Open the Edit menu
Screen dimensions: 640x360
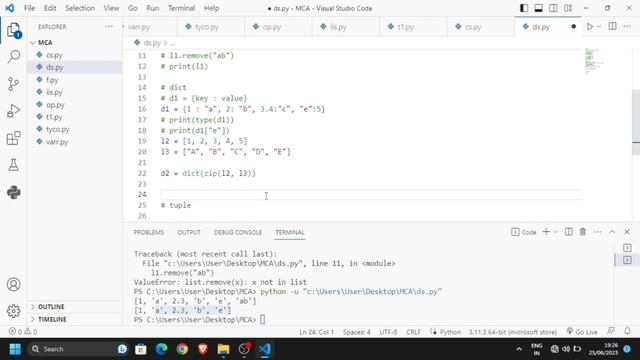coord(50,8)
